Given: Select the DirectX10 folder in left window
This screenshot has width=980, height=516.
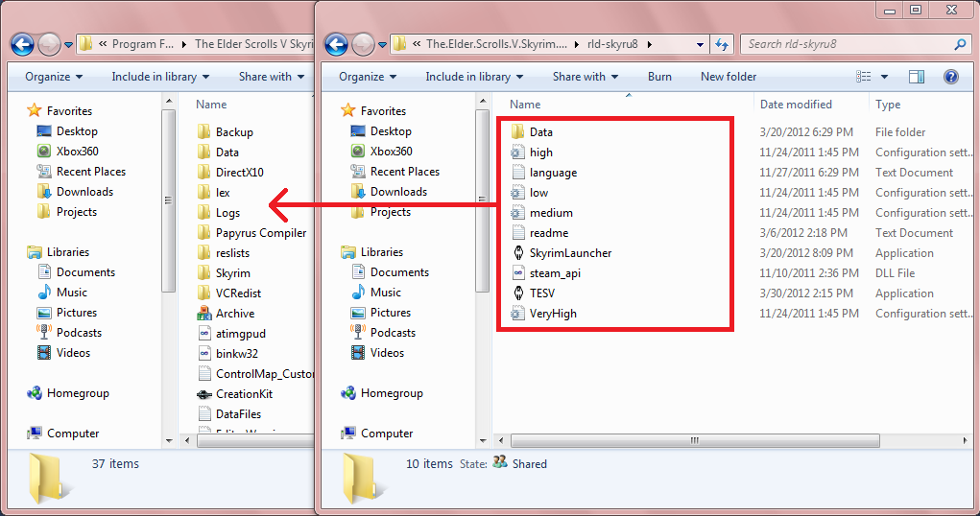Looking at the screenshot, I should click(239, 173).
